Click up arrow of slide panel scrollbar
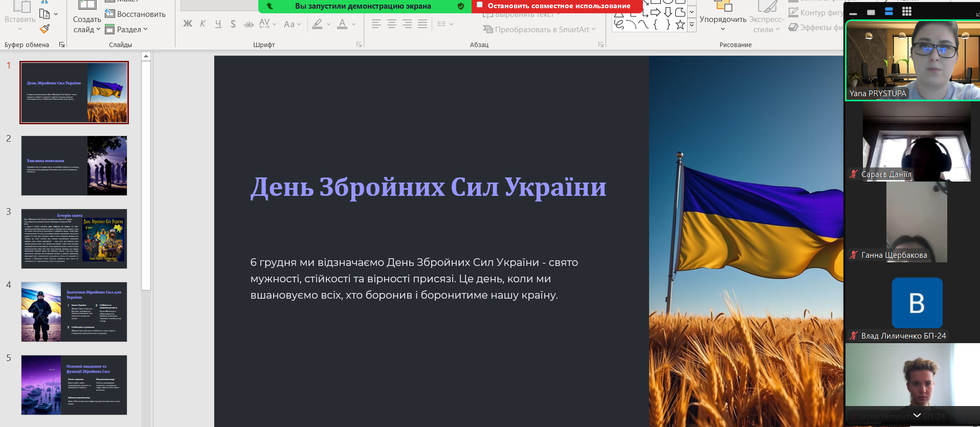 [x=146, y=56]
